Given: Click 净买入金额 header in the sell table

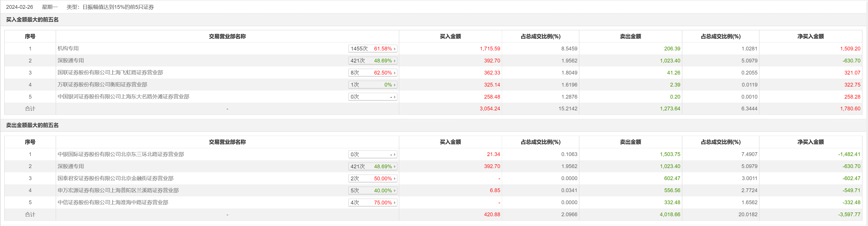Looking at the screenshot, I should tap(810, 142).
